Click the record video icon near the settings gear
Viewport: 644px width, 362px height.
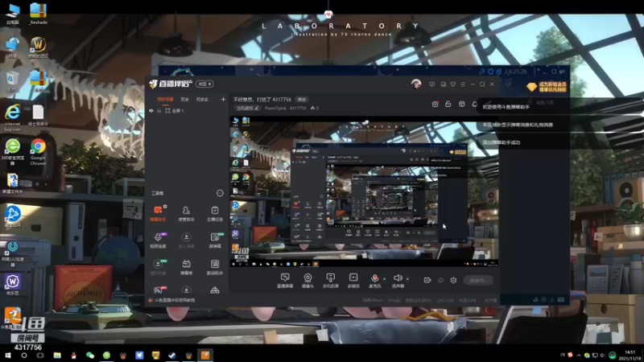(x=427, y=280)
